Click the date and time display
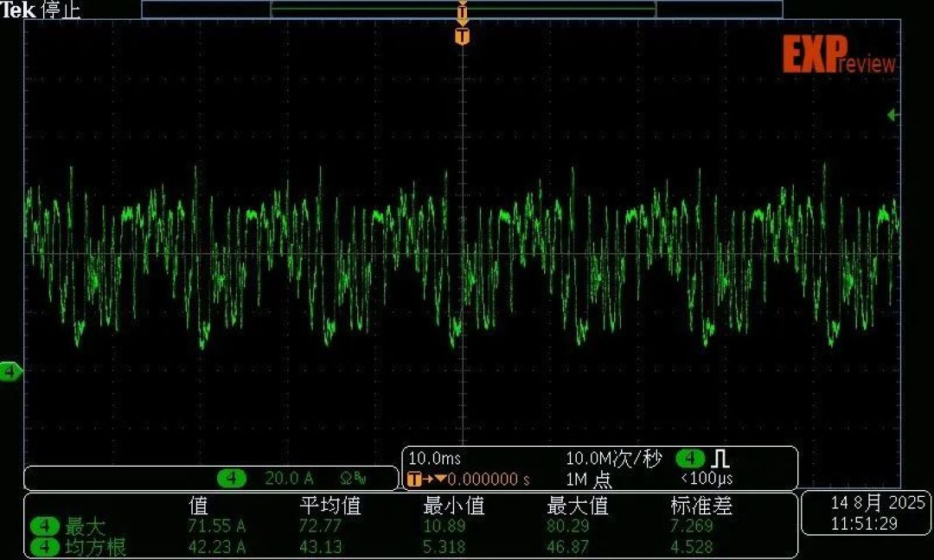This screenshot has width=934, height=560. [x=865, y=513]
